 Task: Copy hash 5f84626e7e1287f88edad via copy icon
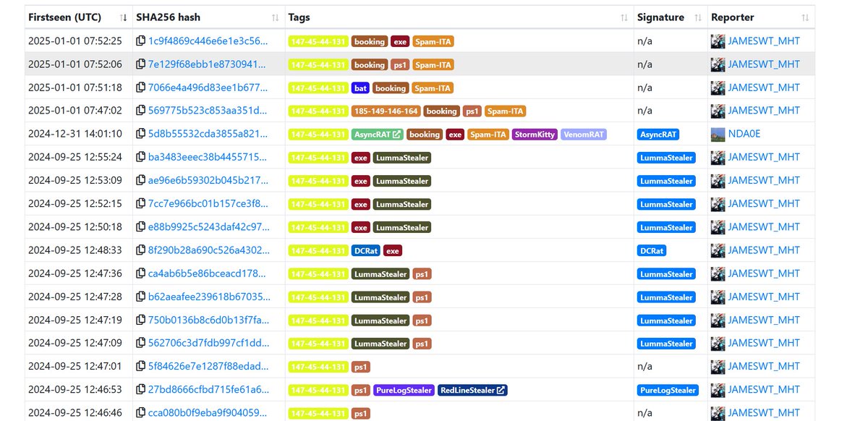tap(141, 366)
